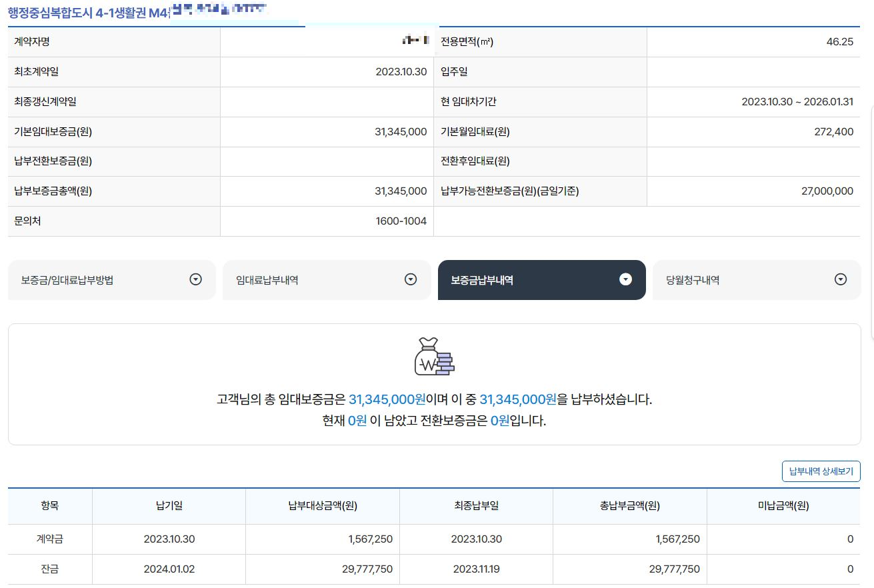Image resolution: width=874 pixels, height=588 pixels.
Task: Click the 최초계약일 value 2023.10.30
Action: [x=401, y=72]
